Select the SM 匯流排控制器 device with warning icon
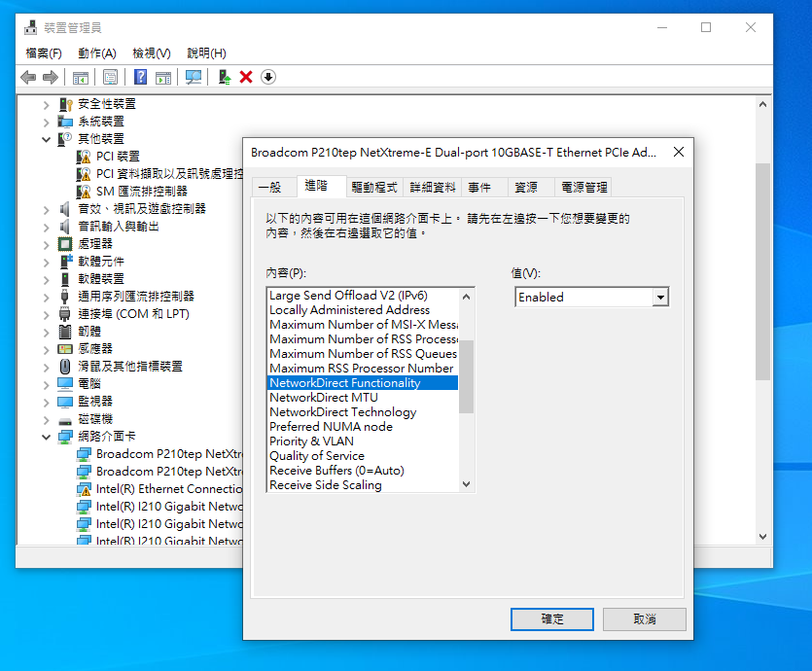 [141, 191]
